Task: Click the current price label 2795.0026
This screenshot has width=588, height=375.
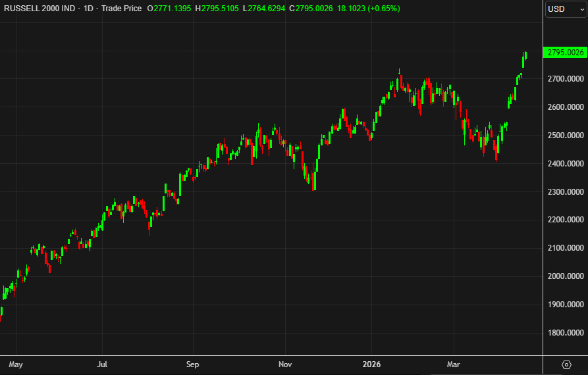Action: pyautogui.click(x=565, y=53)
